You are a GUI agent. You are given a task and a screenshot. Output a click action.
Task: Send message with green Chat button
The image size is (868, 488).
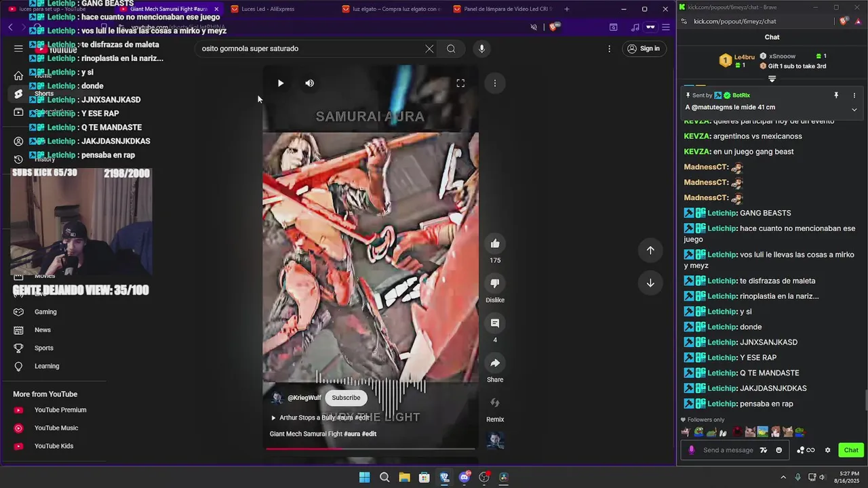tap(851, 450)
